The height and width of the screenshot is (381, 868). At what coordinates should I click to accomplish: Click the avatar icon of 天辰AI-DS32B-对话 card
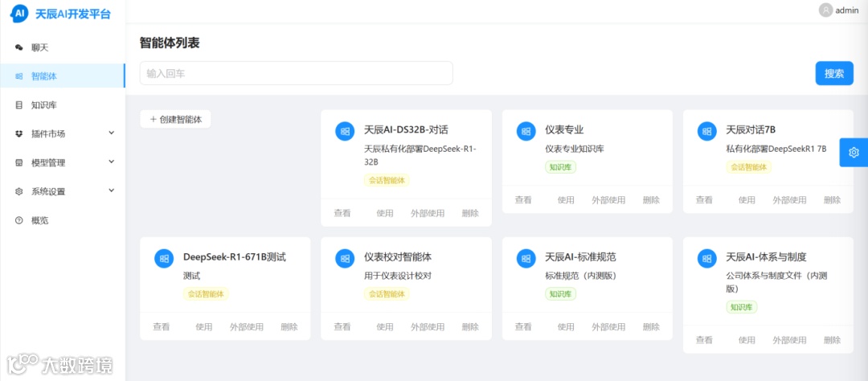pos(345,131)
